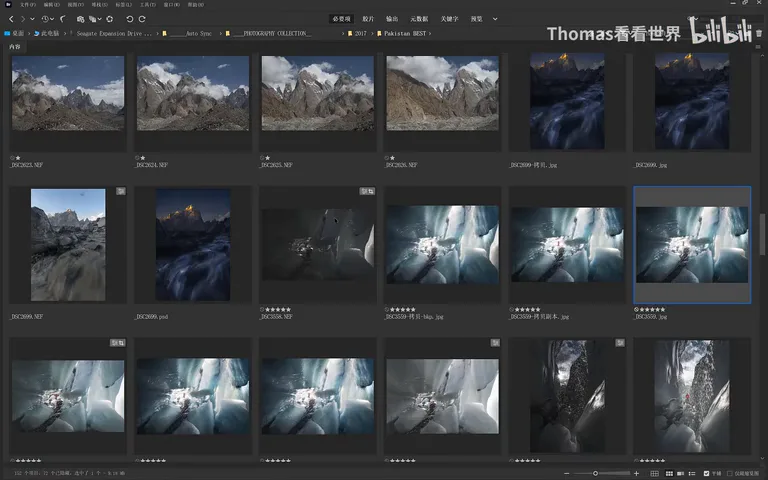Click the content pane vertical scrollbar

(x=762, y=234)
